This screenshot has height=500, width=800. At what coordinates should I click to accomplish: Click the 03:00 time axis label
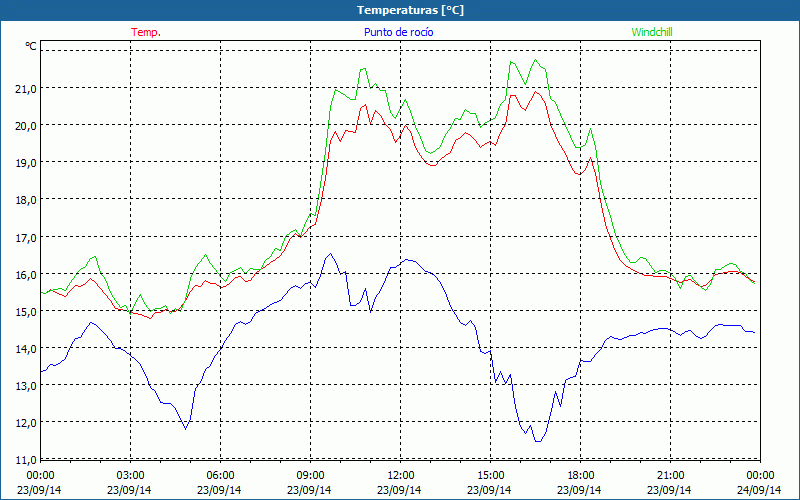coord(130,476)
